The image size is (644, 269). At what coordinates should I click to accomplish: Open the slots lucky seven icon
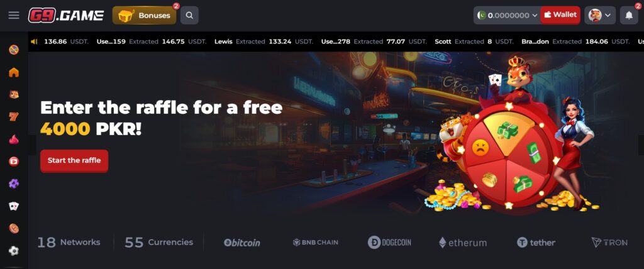(14, 117)
